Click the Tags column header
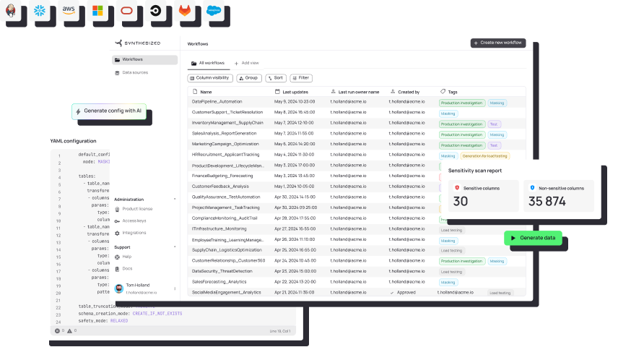This screenshot has width=644, height=347. pyautogui.click(x=449, y=92)
